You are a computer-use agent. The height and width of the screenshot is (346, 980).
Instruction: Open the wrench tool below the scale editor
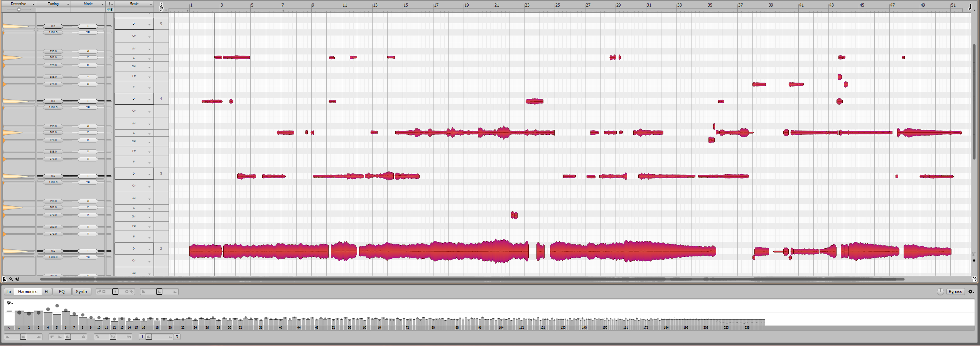(x=11, y=279)
